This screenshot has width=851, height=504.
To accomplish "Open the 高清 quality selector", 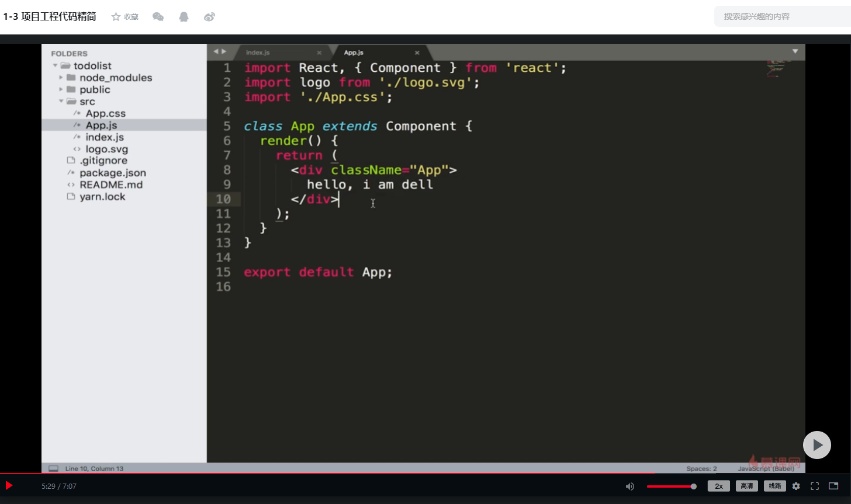I will [x=747, y=486].
